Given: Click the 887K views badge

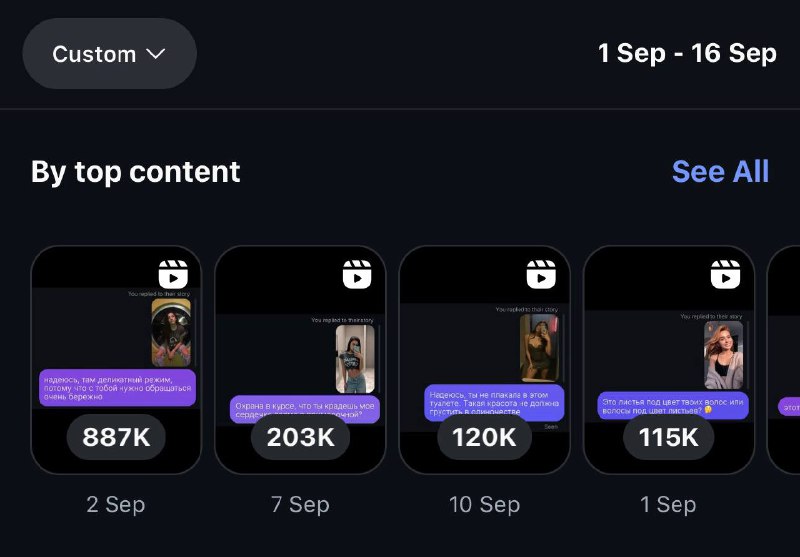Looking at the screenshot, I should point(116,437).
